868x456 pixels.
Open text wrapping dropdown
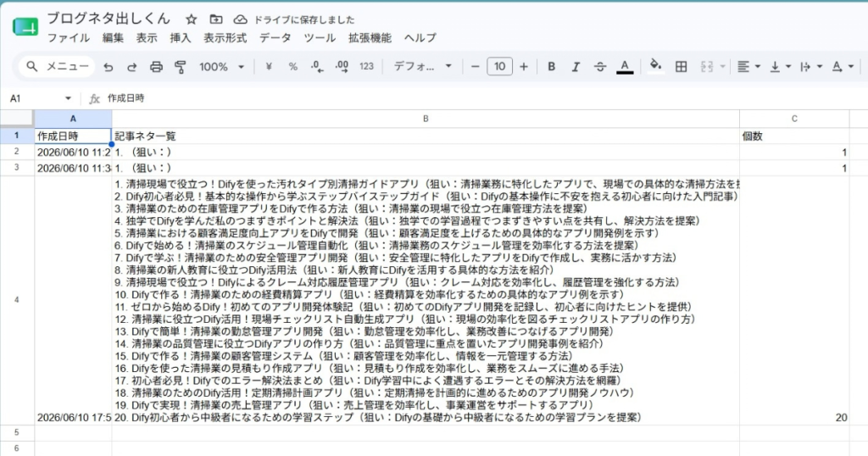click(x=811, y=66)
